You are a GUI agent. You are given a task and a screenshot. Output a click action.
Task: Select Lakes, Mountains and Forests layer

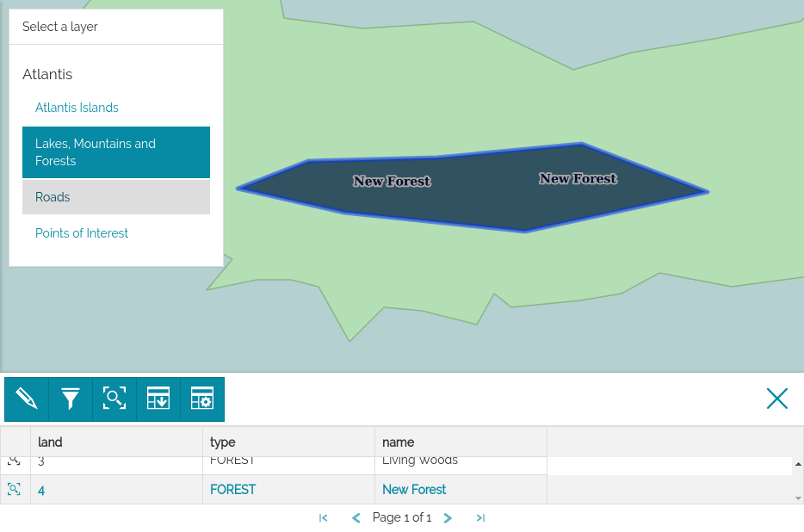coord(115,152)
